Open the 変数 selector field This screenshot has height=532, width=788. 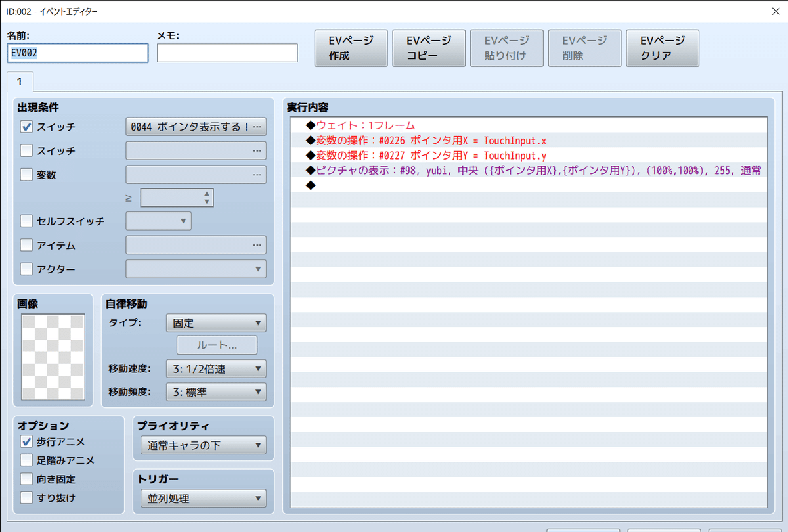click(x=196, y=174)
